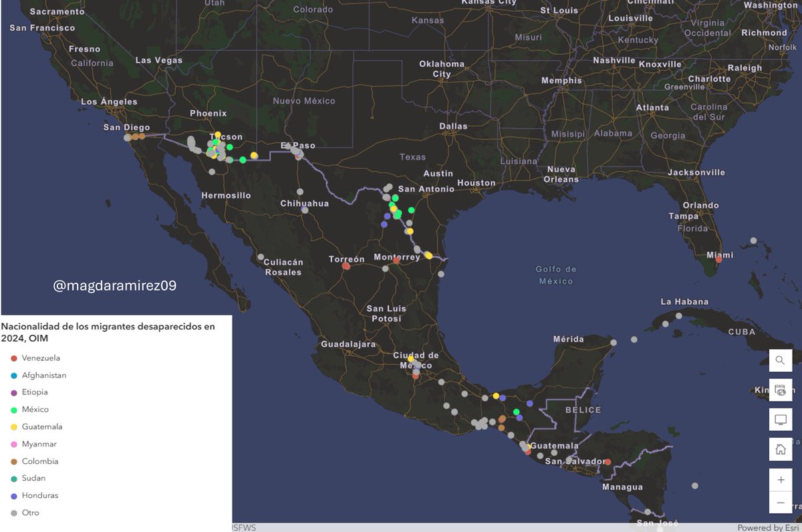Viewport: 802px width, 532px height.
Task: Select the gray point north of Hermosillo
Action: click(x=212, y=172)
